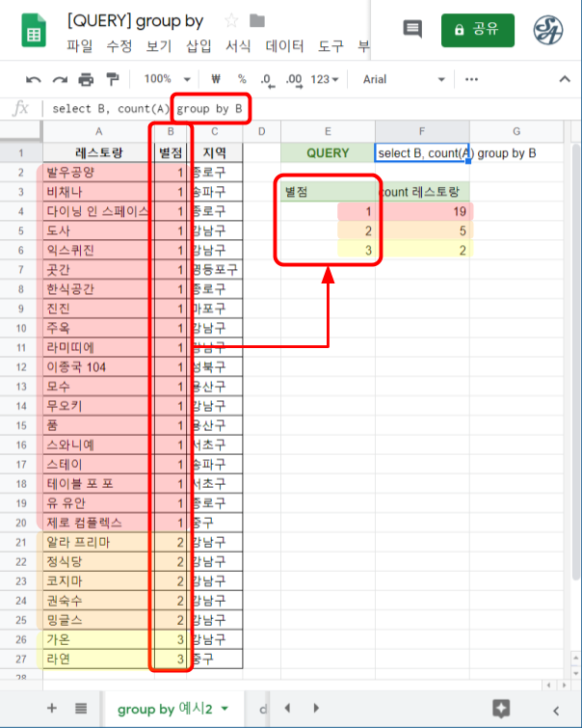Image resolution: width=582 pixels, height=728 pixels.
Task: Open the 123 number formats dropdown
Action: (325, 79)
